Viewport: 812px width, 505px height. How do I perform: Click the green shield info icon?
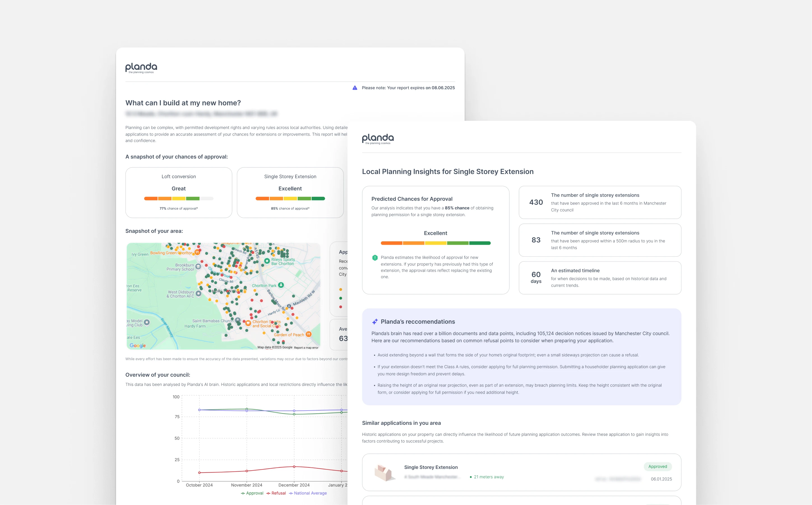tap(375, 258)
